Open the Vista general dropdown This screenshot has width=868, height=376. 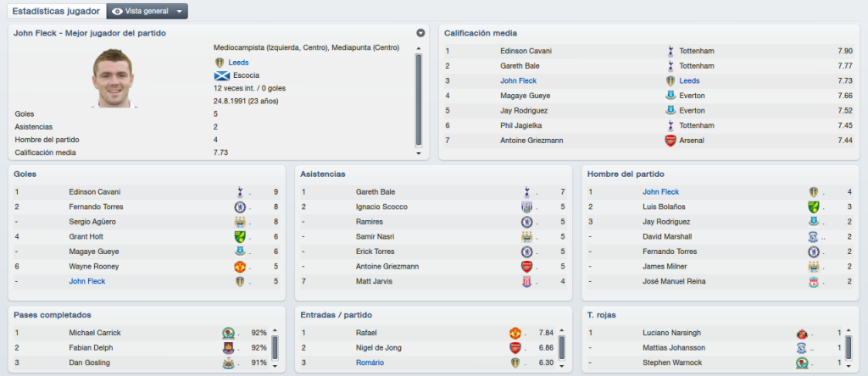tap(147, 11)
